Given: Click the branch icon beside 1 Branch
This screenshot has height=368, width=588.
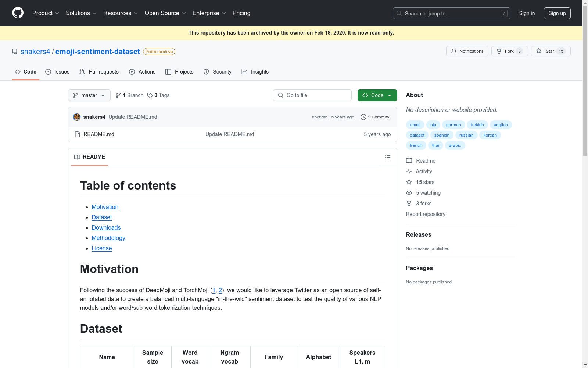Looking at the screenshot, I should (118, 95).
